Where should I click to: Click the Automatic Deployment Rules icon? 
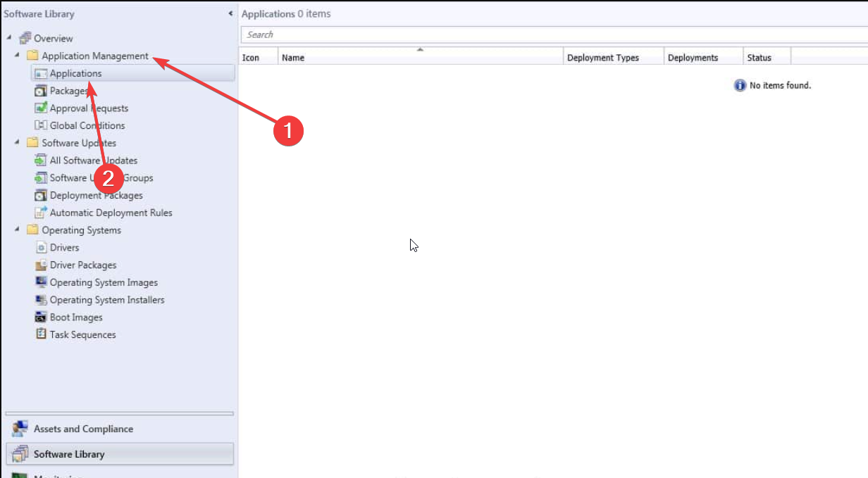click(41, 213)
